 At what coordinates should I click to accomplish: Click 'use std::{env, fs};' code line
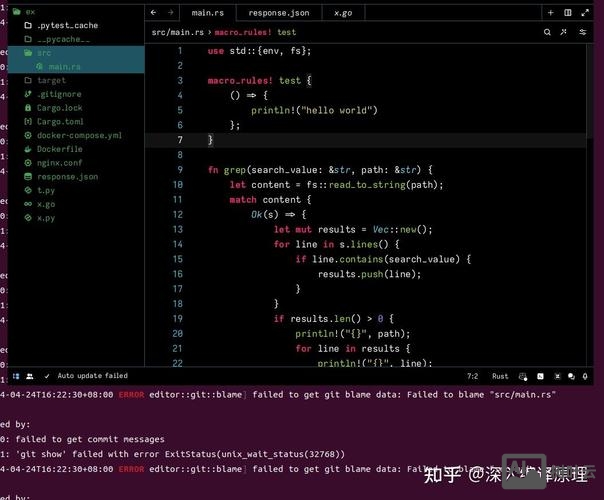coord(259,51)
